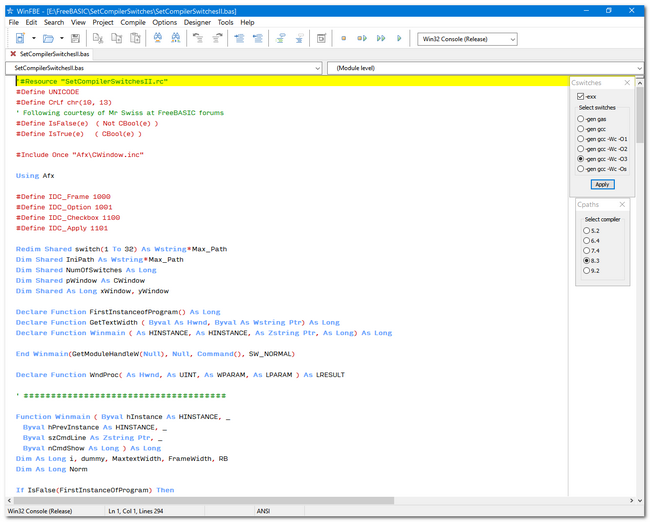This screenshot has width=650, height=522.
Task: Select the "-gen gcc -Wc -O2" radio option
Action: tap(581, 149)
